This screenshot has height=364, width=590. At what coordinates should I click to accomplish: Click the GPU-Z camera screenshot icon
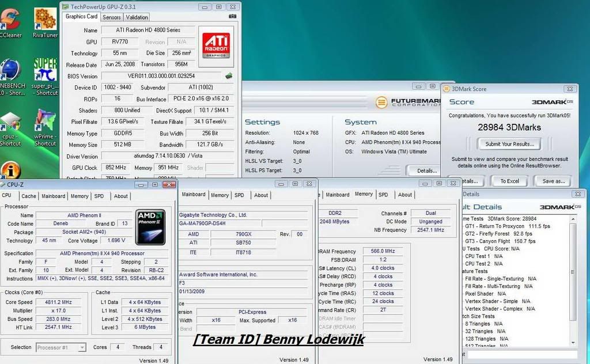pos(233,17)
